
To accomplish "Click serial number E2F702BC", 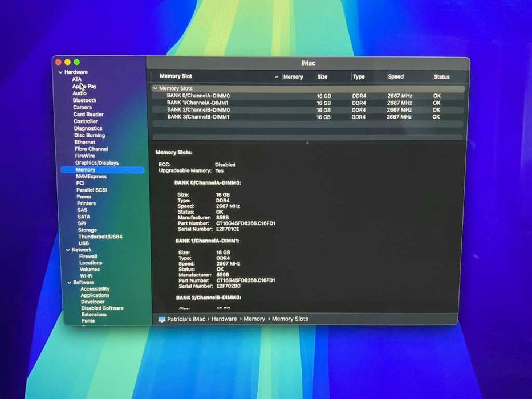I will (x=228, y=286).
